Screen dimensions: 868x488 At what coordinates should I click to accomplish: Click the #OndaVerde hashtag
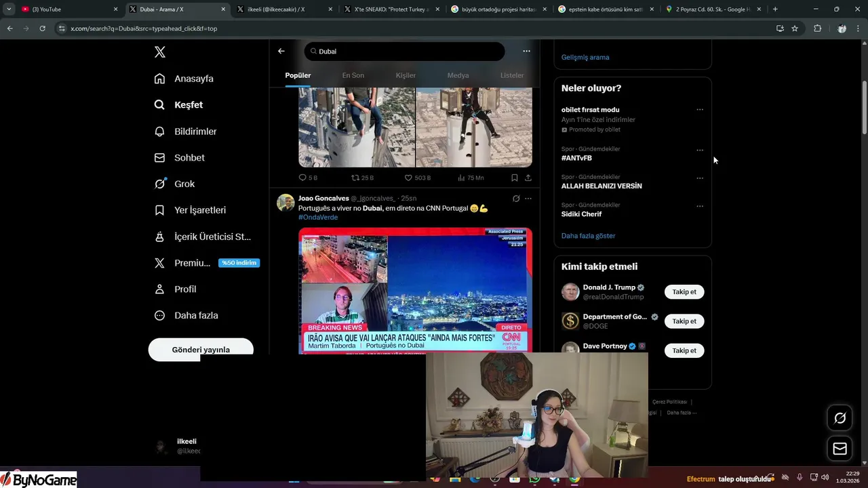pos(318,218)
